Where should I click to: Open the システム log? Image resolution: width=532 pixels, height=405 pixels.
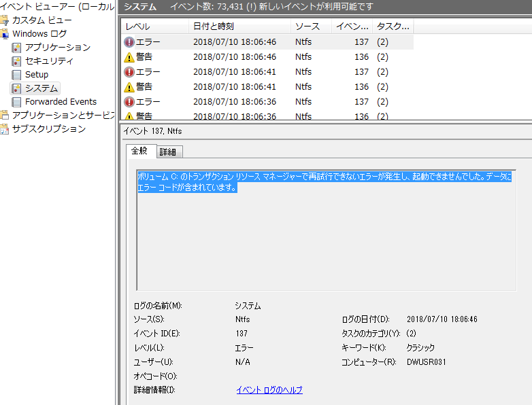[41, 88]
